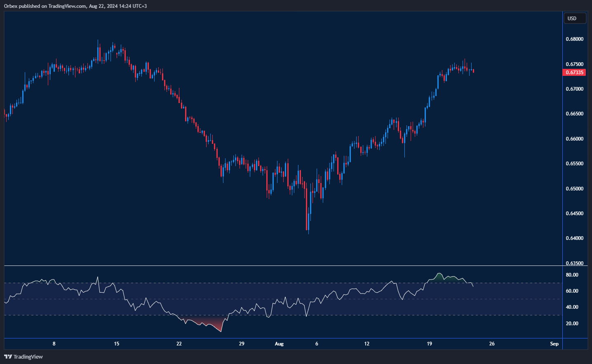Click the TradingView logo
The width and height of the screenshot is (592, 364).
(x=23, y=357)
